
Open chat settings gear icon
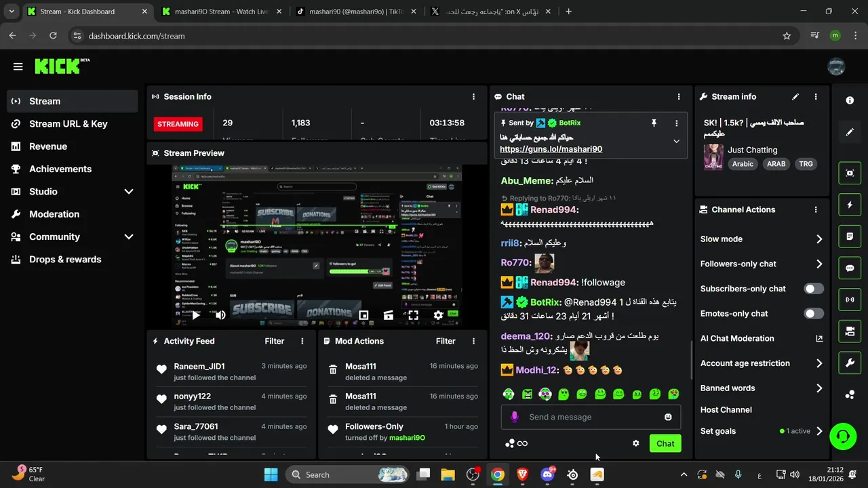(x=635, y=443)
